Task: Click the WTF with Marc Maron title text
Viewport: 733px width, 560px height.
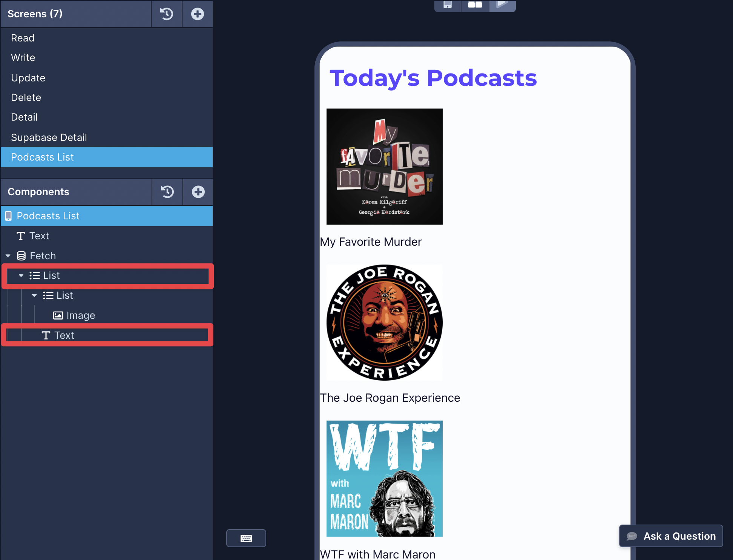Action: 377,554
